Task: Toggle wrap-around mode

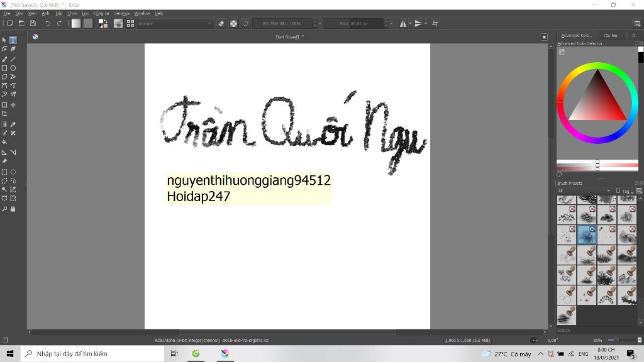Action: pyautogui.click(x=435, y=23)
